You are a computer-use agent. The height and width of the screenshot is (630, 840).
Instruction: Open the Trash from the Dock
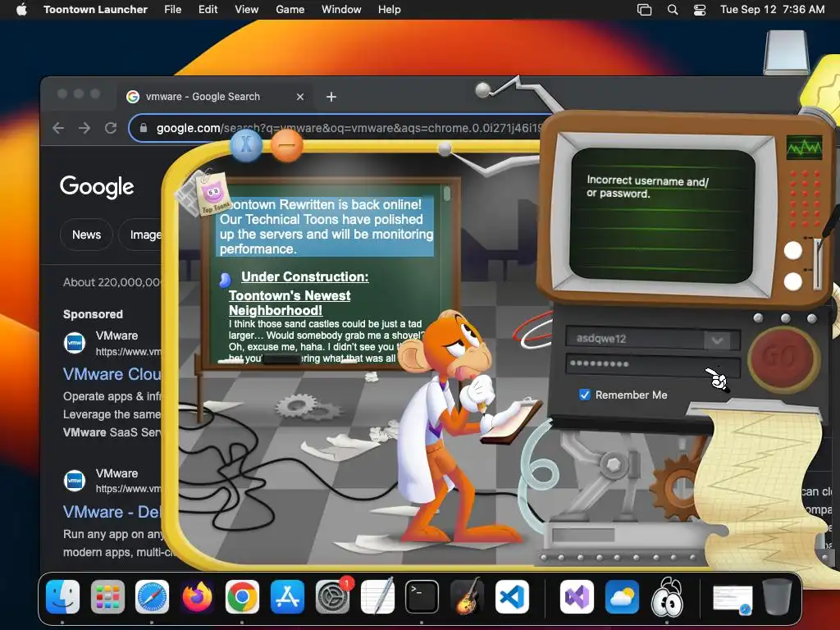[x=777, y=596]
